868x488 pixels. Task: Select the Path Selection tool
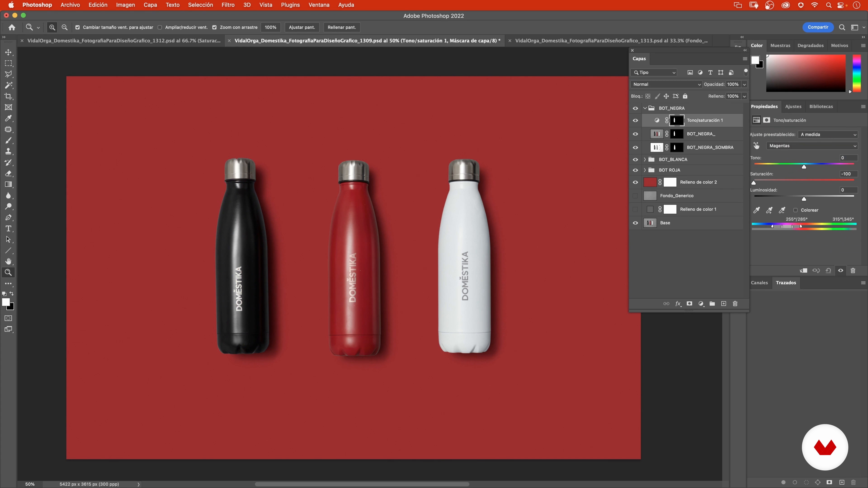pos(8,240)
